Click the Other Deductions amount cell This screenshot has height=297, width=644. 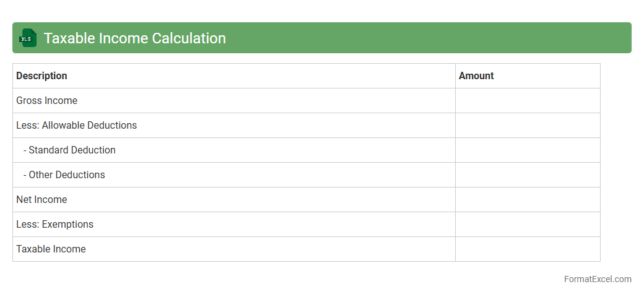click(528, 175)
